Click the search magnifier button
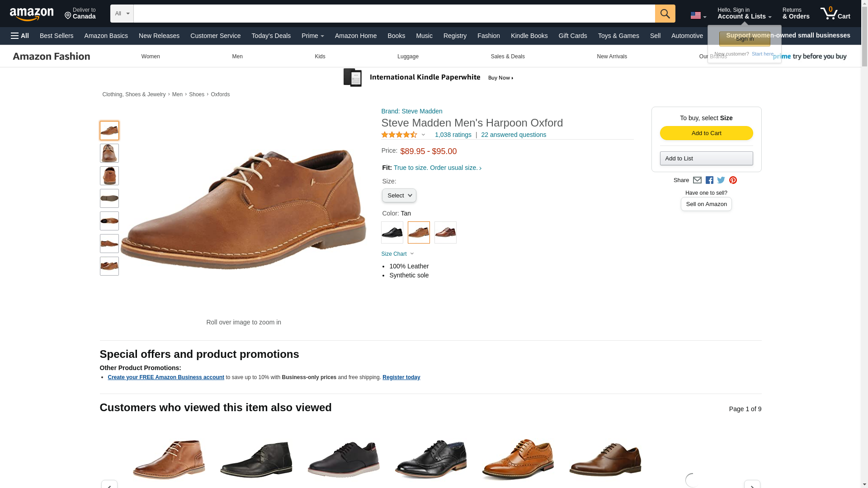This screenshot has width=868, height=488. (x=665, y=14)
